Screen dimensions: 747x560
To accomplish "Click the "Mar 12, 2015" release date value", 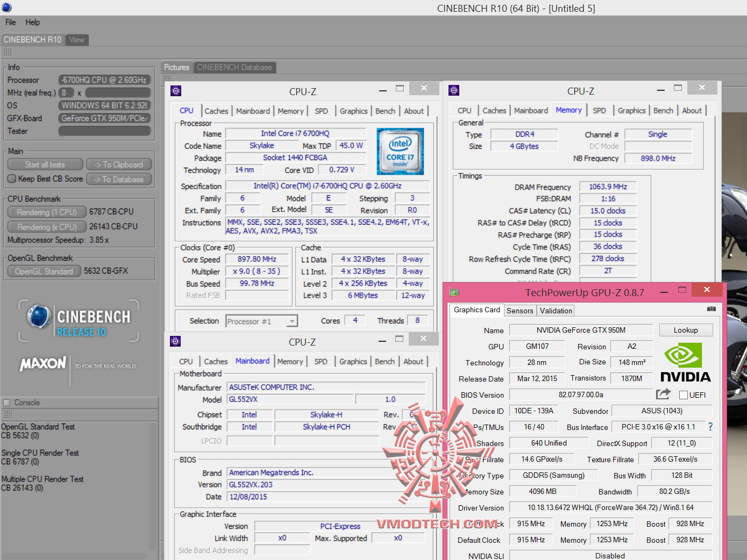I will (x=537, y=378).
